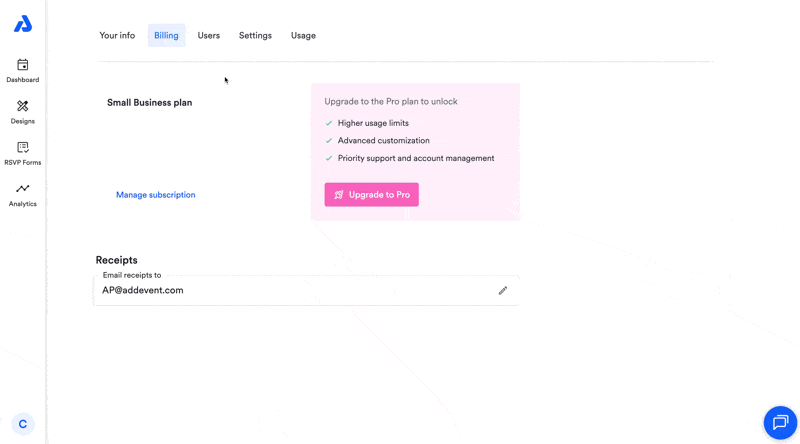Open the user avatar labeled C
This screenshot has width=800, height=444.
(23, 424)
